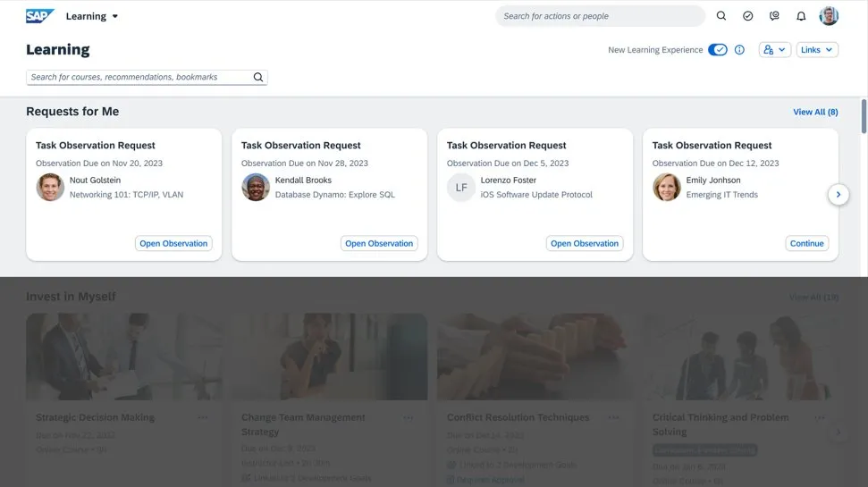Open the notifications bell icon
The width and height of the screenshot is (868, 487).
pyautogui.click(x=801, y=16)
